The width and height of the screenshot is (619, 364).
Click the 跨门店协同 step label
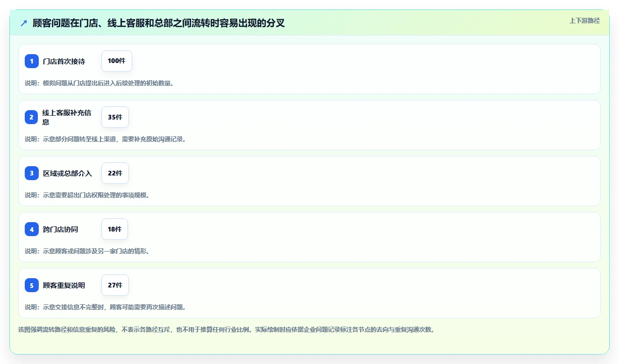(x=60, y=229)
